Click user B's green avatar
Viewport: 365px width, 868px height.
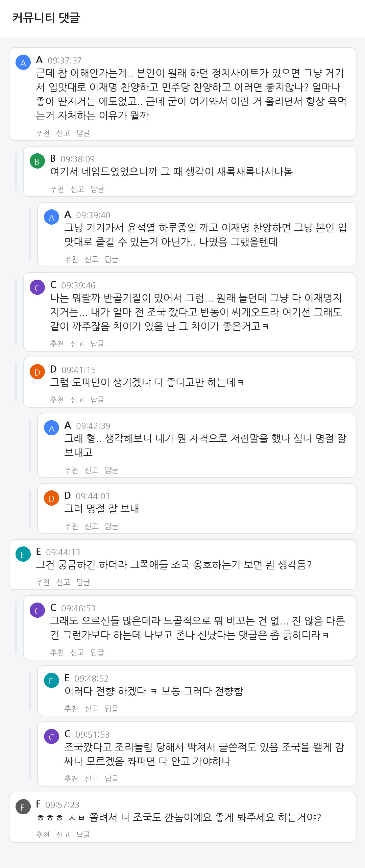tap(38, 161)
